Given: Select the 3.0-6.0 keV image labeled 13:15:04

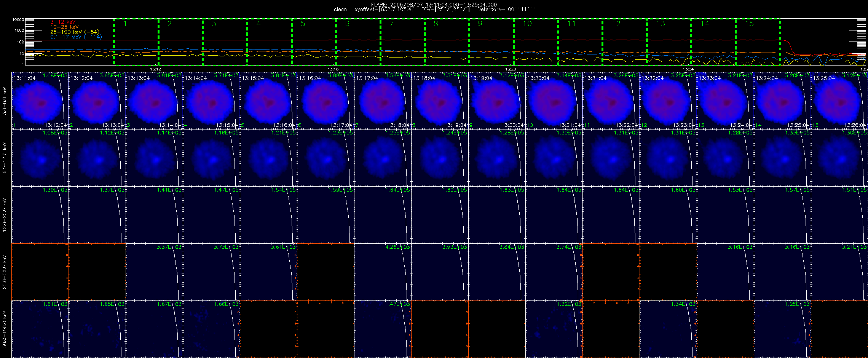Looking at the screenshot, I should pos(268,101).
